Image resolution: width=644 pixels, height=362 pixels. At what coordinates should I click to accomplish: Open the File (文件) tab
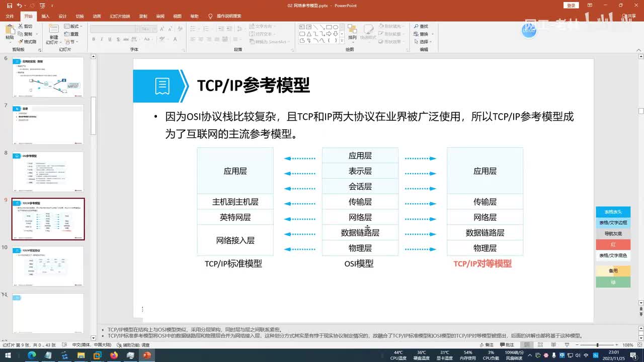coord(10,16)
